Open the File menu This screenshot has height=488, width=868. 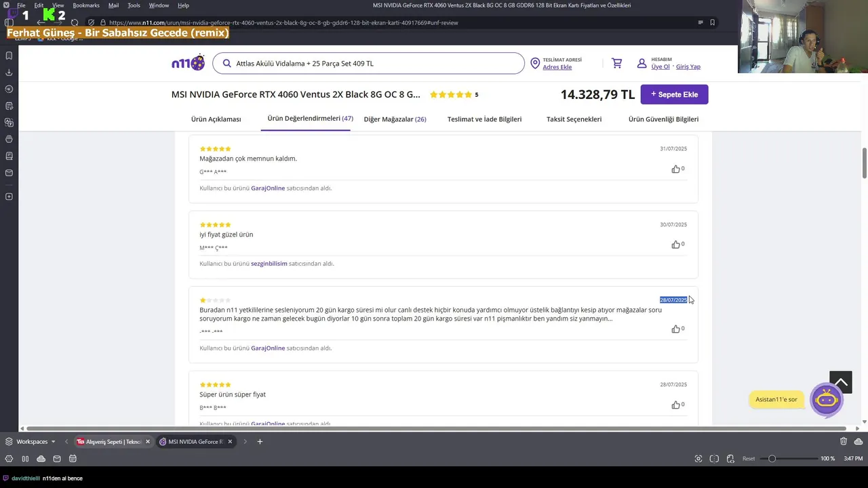tap(21, 5)
